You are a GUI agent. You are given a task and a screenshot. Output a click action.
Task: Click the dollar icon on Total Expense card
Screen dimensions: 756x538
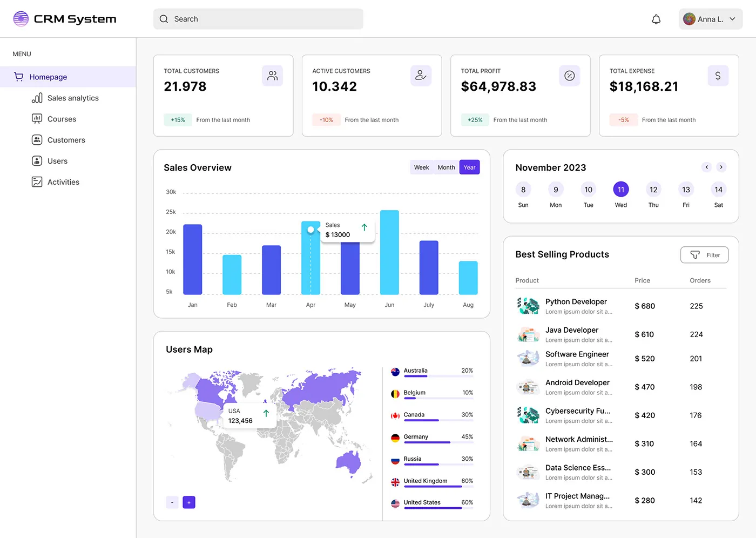(x=718, y=76)
